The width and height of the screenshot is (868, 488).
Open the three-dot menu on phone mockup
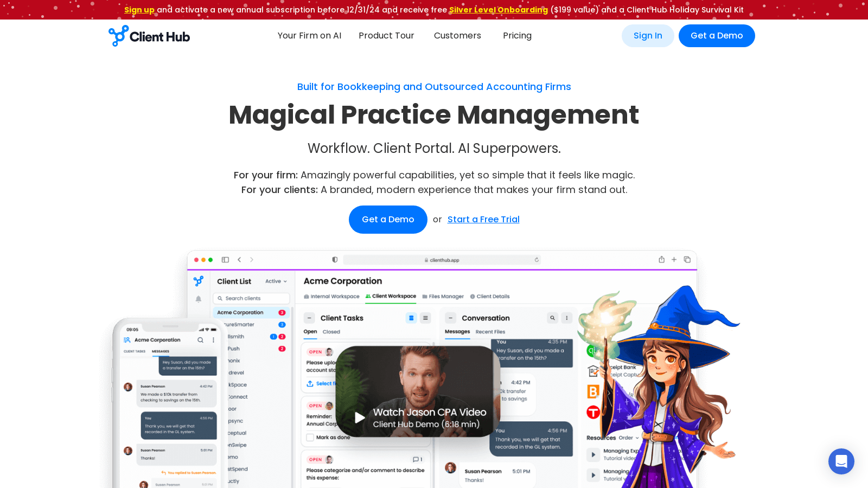tap(213, 340)
